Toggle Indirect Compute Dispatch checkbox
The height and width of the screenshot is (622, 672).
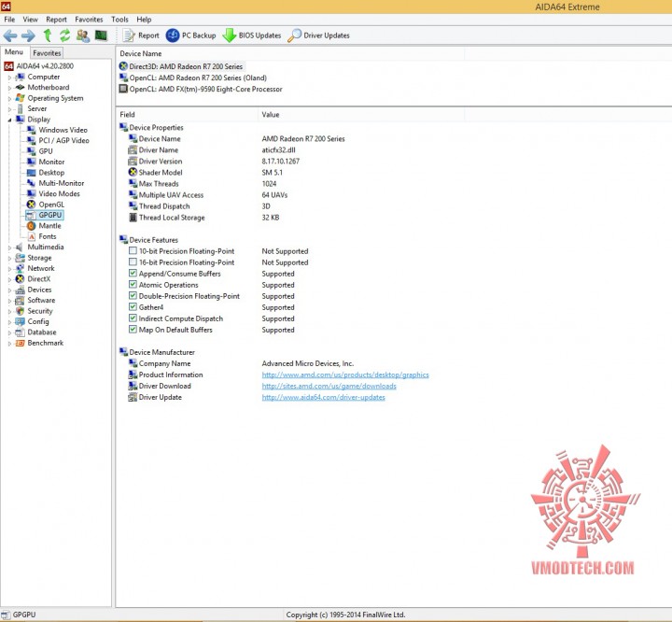click(x=133, y=318)
